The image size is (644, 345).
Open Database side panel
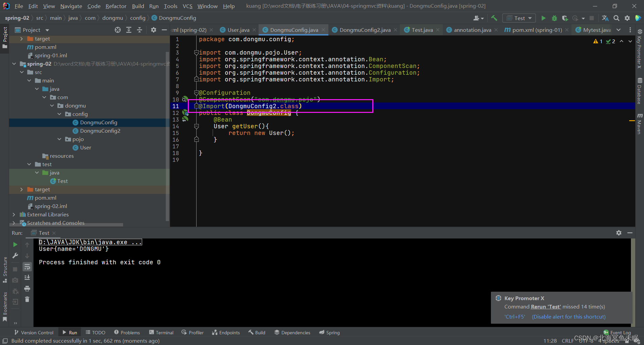click(x=640, y=90)
